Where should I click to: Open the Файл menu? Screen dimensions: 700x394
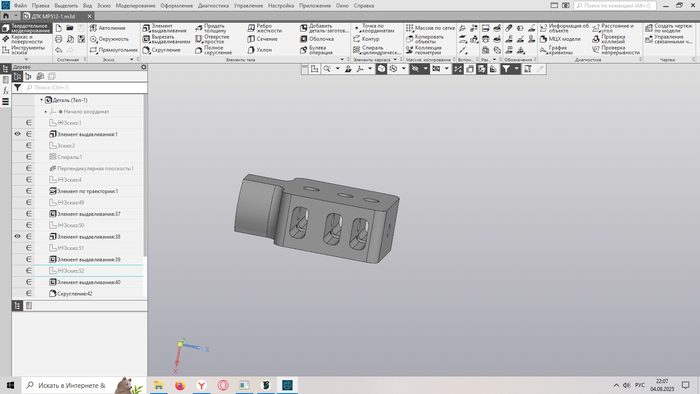click(x=20, y=6)
